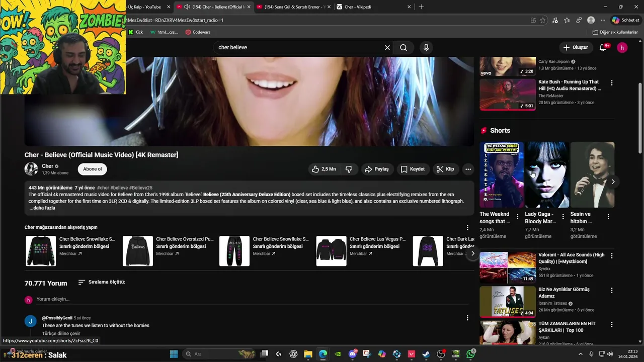Open options for Cher merchandise shelf
Image resolution: width=644 pixels, height=362 pixels.
[467, 227]
